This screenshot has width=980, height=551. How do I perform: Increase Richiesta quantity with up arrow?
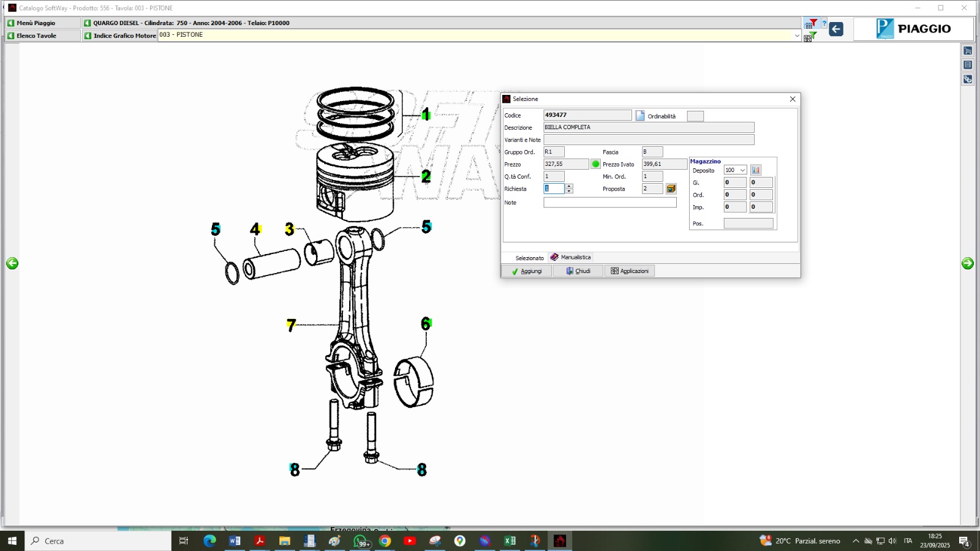point(569,186)
